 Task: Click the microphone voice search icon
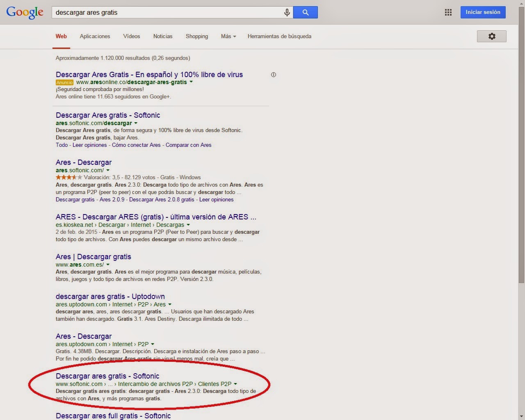point(287,13)
